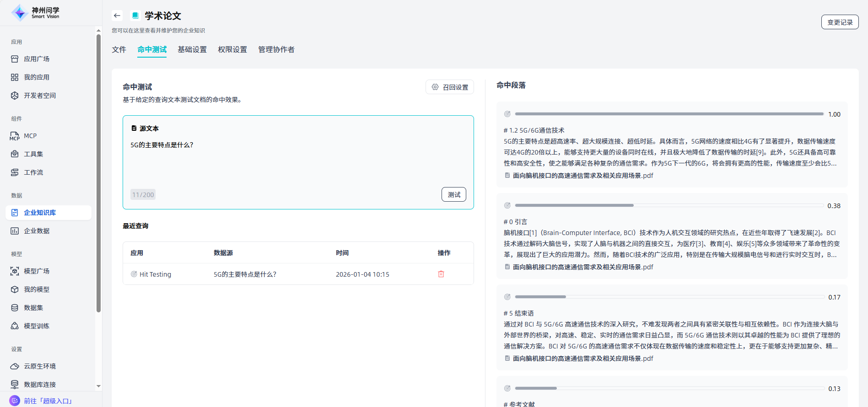The image size is (868, 407).
Task: Open 召回设置 settings
Action: point(450,87)
